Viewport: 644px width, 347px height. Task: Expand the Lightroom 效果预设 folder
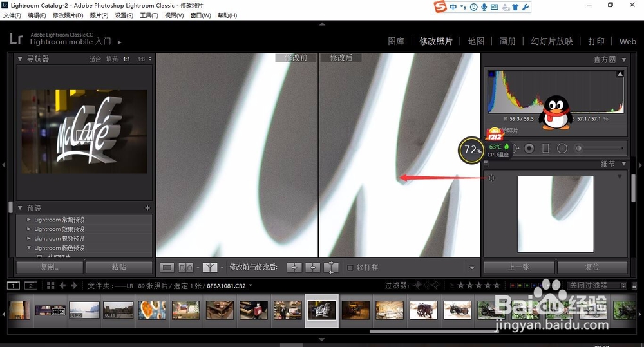click(29, 229)
